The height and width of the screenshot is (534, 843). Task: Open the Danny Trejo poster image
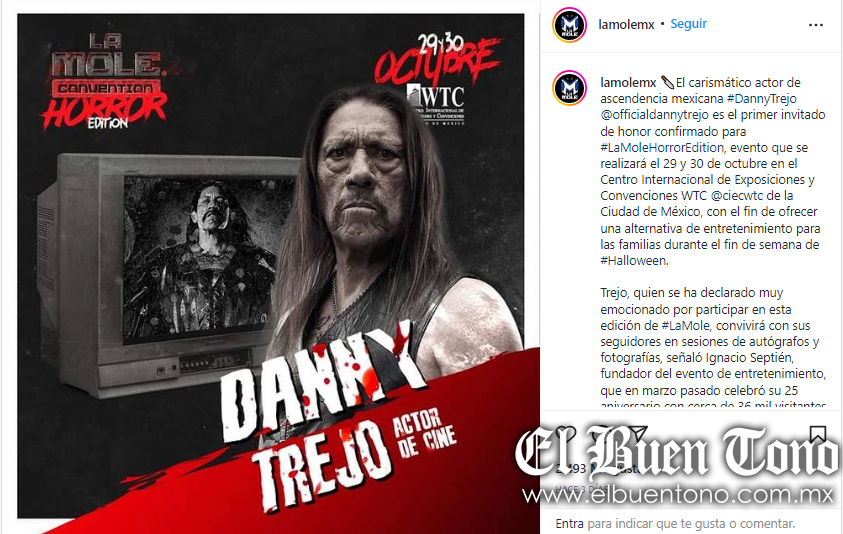pos(271,266)
